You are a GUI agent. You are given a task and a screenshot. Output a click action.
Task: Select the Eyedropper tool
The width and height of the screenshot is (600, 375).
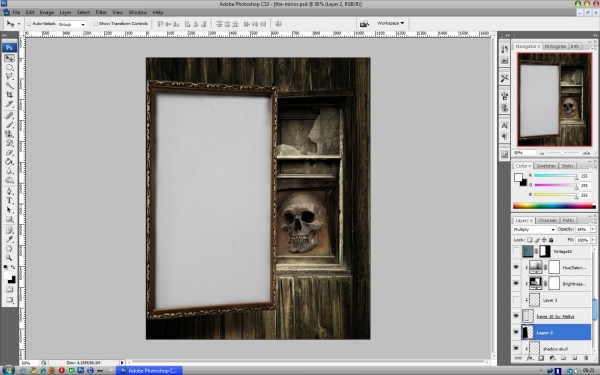pyautogui.click(x=9, y=239)
